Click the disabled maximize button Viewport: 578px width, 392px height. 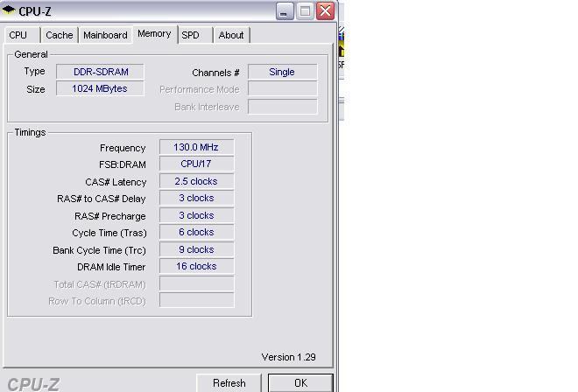tap(305, 11)
